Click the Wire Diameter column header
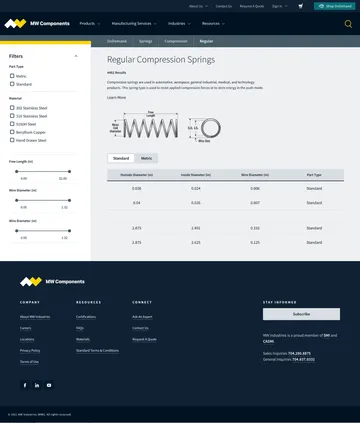 (x=255, y=175)
